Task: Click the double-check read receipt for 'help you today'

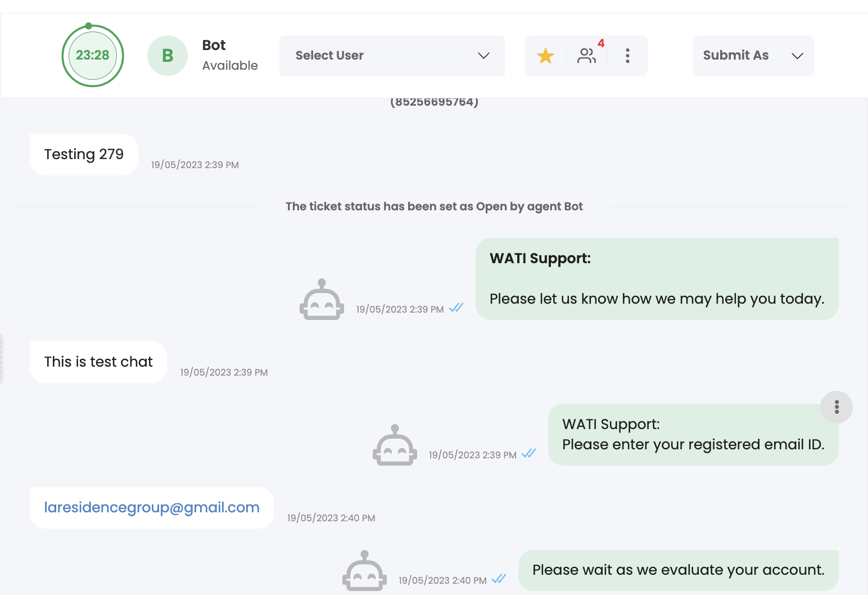Action: pyautogui.click(x=456, y=308)
